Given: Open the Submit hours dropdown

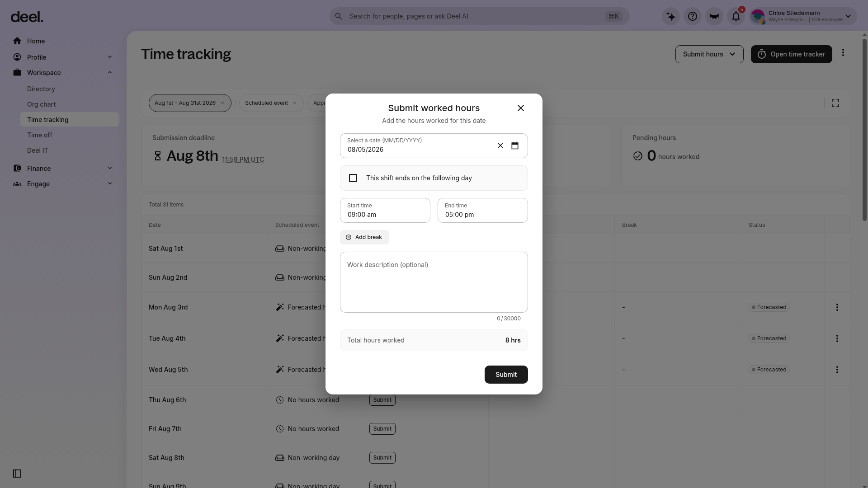Looking at the screenshot, I should click(709, 54).
